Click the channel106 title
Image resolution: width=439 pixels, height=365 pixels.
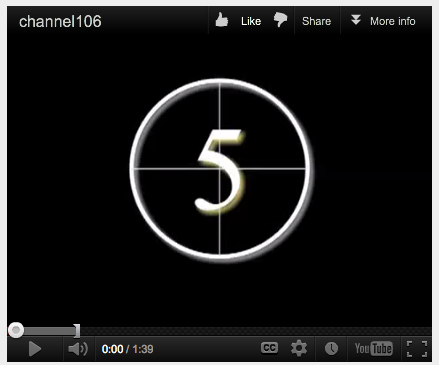[60, 22]
